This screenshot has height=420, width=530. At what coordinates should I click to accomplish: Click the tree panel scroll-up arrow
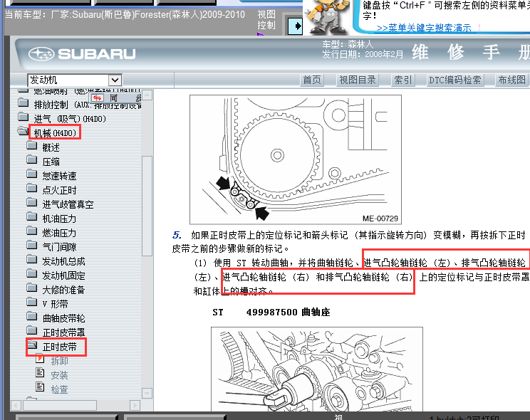coord(147,95)
